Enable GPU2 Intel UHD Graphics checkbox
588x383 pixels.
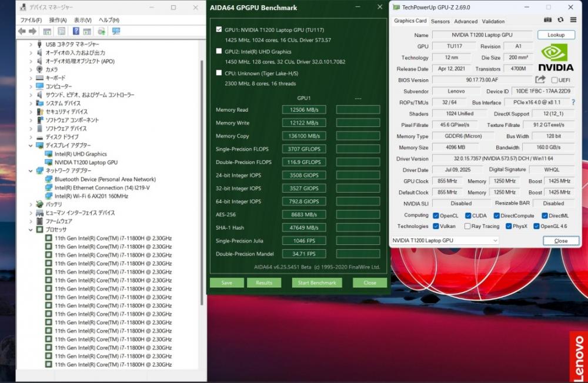pos(219,51)
